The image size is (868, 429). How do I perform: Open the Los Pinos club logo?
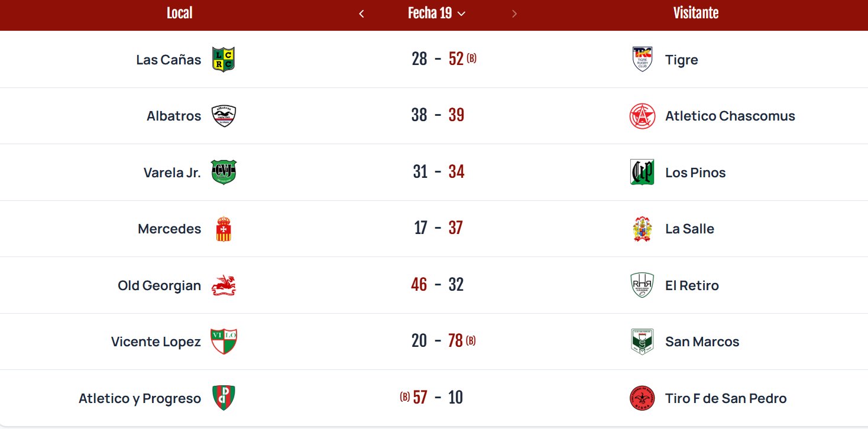pyautogui.click(x=642, y=172)
